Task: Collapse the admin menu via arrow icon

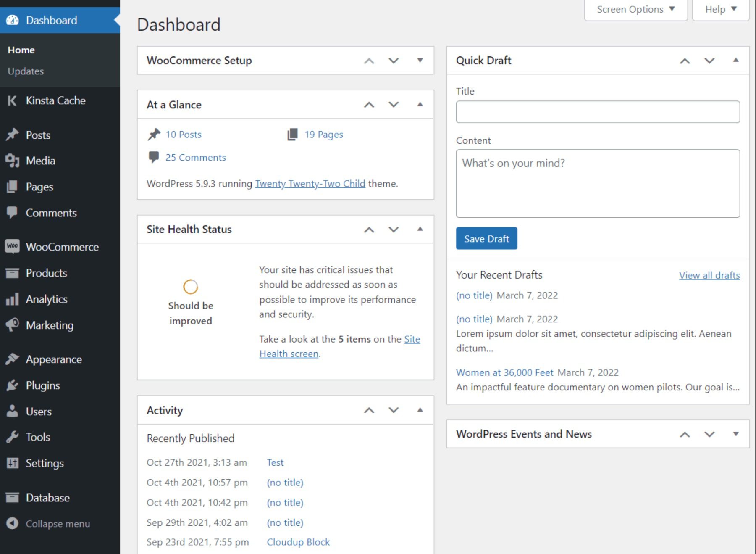Action: 13,524
